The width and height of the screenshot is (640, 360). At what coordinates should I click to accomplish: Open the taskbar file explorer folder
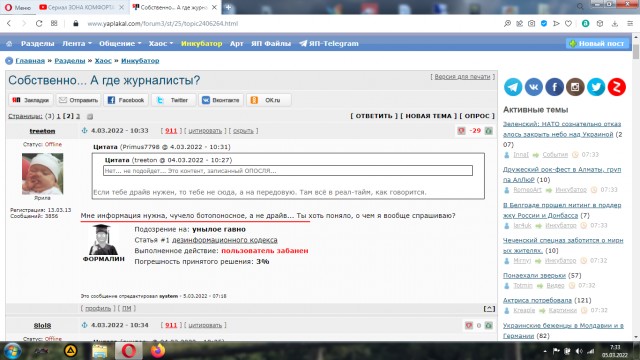(100, 351)
